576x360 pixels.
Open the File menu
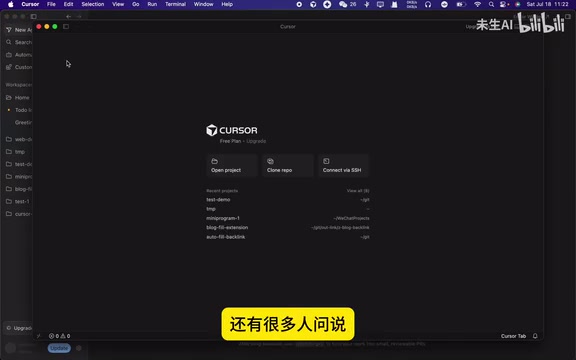[51, 4]
